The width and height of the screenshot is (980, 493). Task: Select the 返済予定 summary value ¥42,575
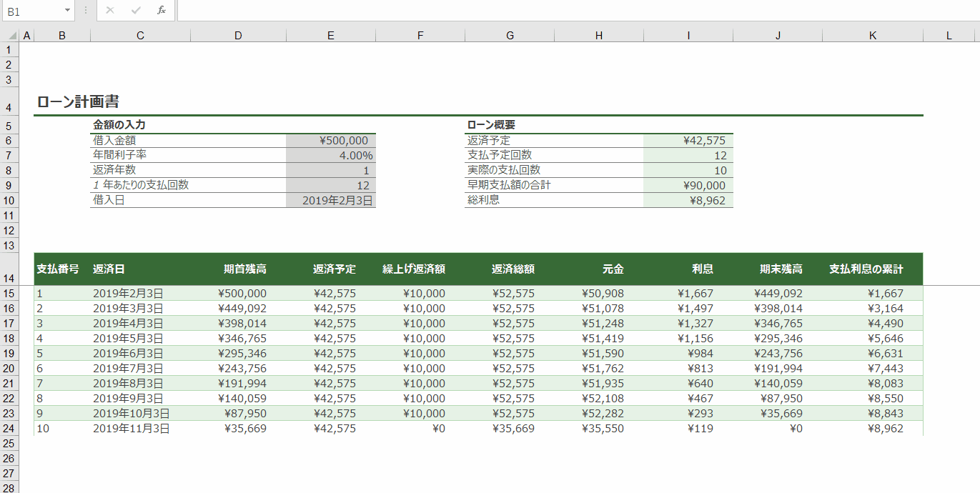688,141
